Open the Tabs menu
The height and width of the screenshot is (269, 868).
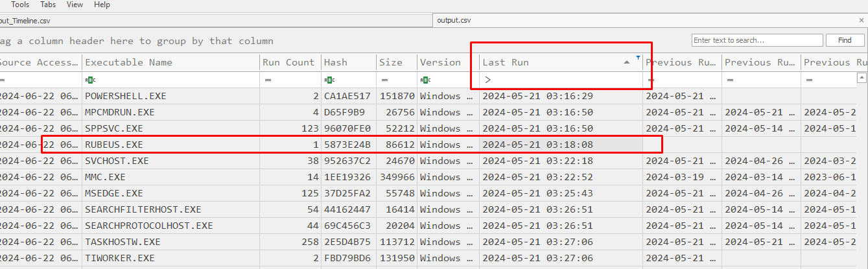click(x=48, y=5)
